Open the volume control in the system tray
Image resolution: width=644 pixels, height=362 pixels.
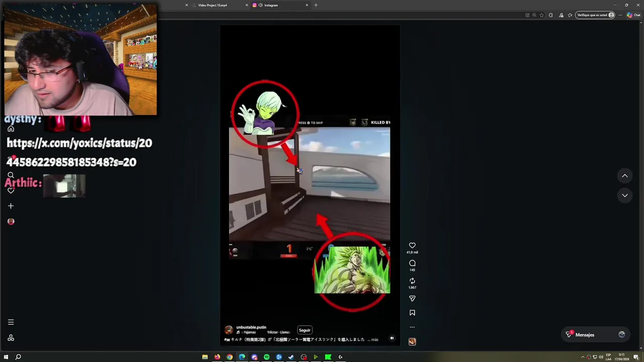601,357
